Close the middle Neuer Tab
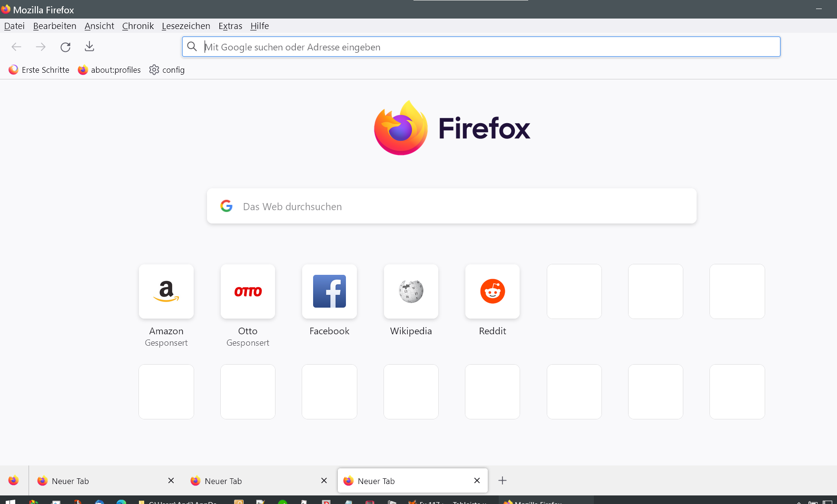The width and height of the screenshot is (837, 504). pyautogui.click(x=324, y=481)
